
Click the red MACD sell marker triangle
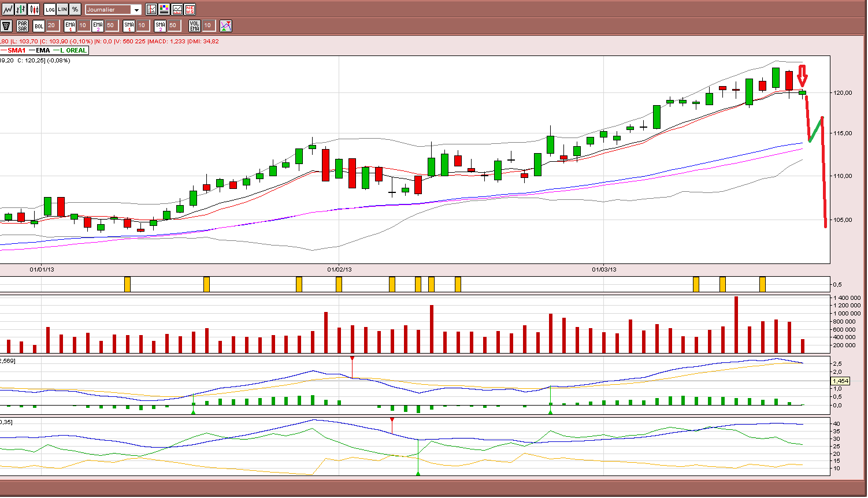352,359
